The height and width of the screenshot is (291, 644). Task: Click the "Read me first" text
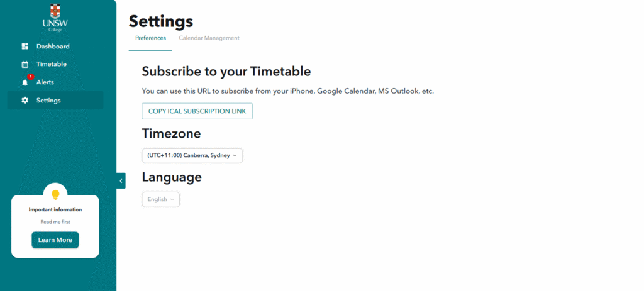(55, 222)
